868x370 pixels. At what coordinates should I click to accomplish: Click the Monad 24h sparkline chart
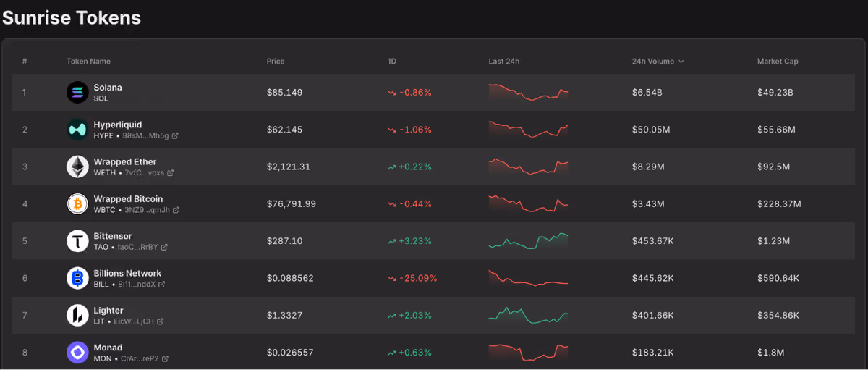(x=528, y=353)
